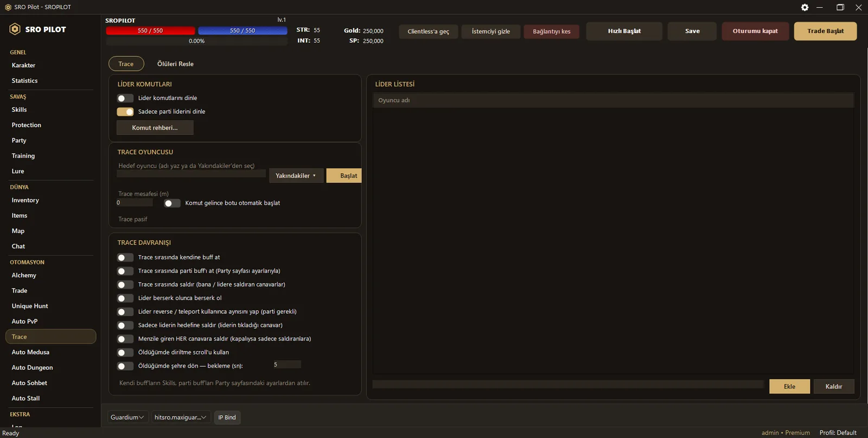Viewport: 868px width, 438px height.
Task: Click the 'bekleme (sn)' wait time field
Action: pyautogui.click(x=286, y=365)
